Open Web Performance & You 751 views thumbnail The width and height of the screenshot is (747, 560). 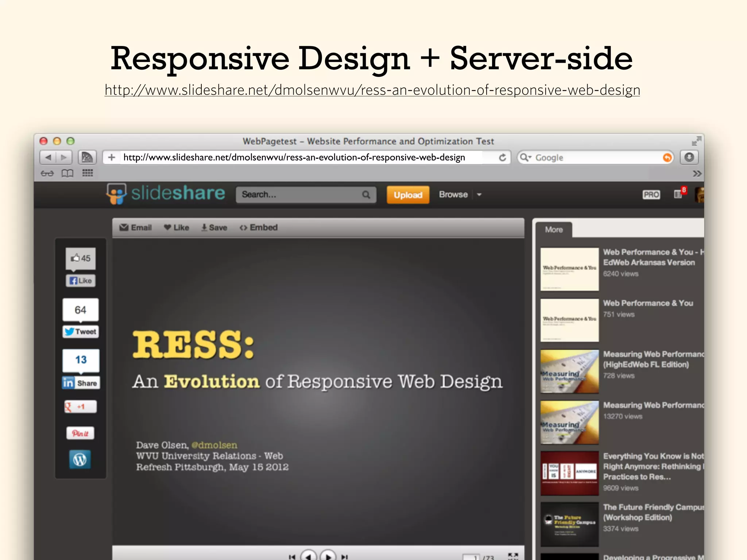pos(569,320)
